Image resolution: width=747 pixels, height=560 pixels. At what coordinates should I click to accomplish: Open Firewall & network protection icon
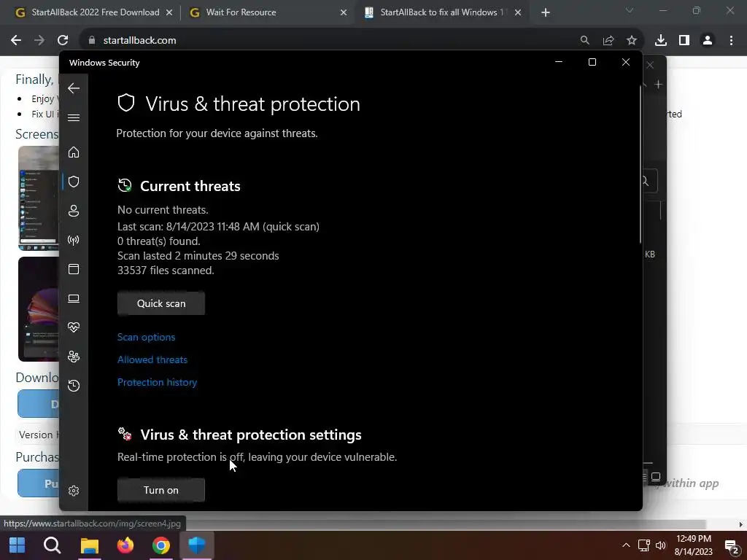tap(74, 240)
